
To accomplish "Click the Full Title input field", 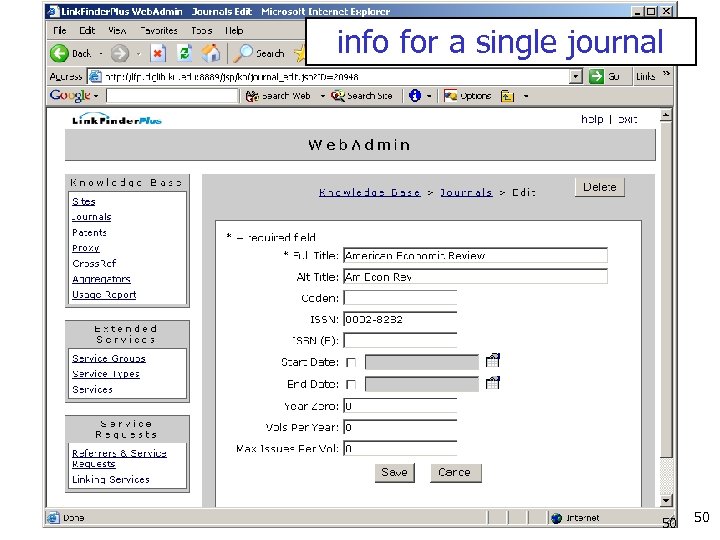I will 475,255.
